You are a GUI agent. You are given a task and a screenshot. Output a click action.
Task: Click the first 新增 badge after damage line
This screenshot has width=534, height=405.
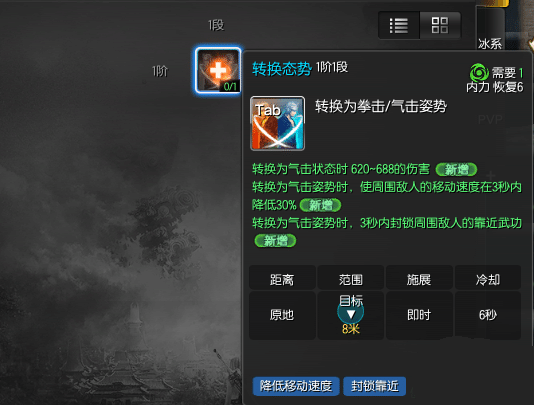pos(456,169)
